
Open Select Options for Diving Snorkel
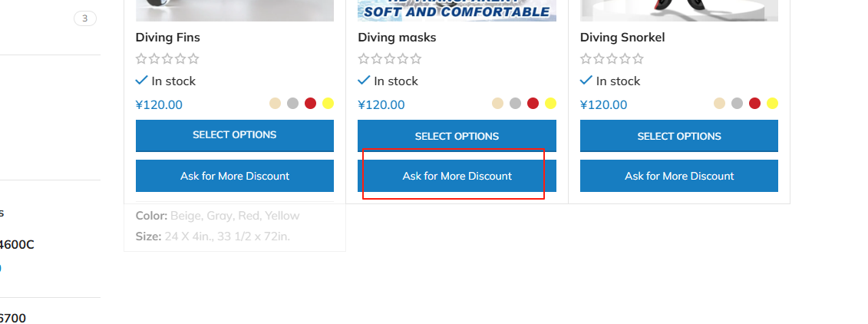click(x=679, y=136)
